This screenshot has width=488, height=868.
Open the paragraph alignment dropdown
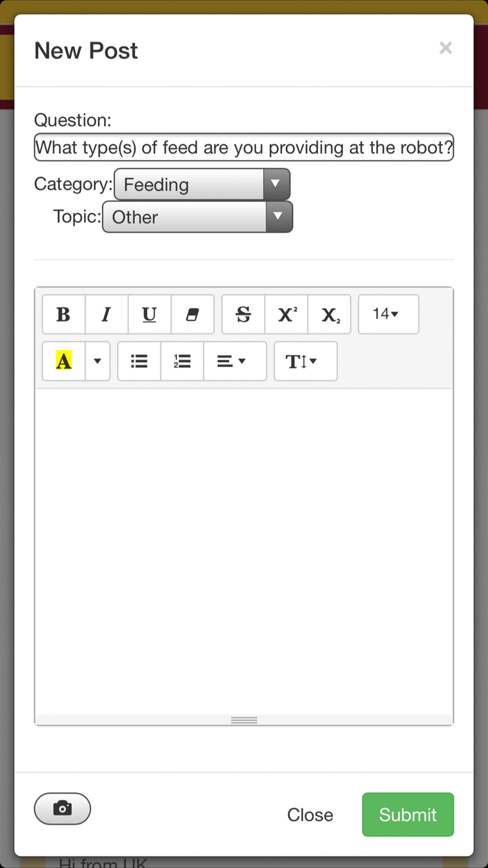pos(235,361)
